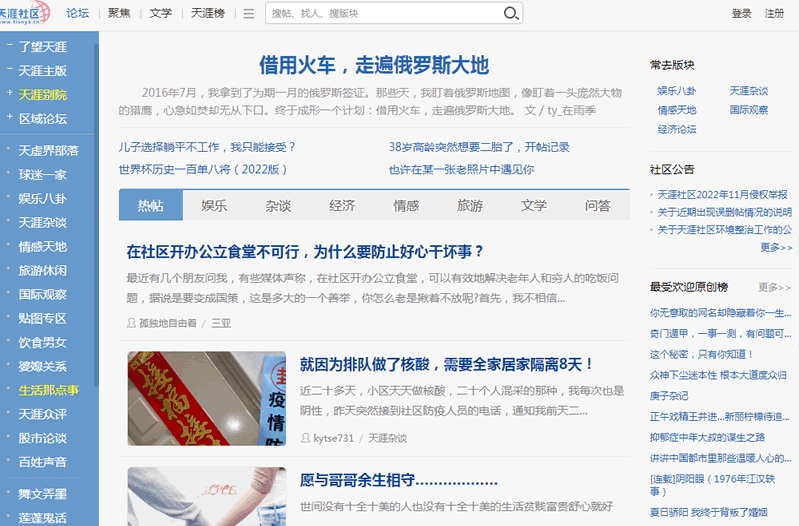Expand 区域论坛 in the left sidebar
This screenshot has height=526, width=799.
click(43, 118)
